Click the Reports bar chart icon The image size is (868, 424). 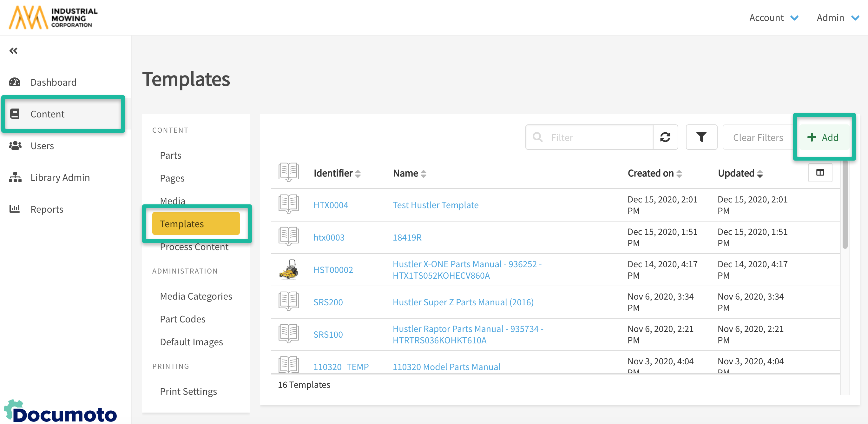(x=15, y=209)
